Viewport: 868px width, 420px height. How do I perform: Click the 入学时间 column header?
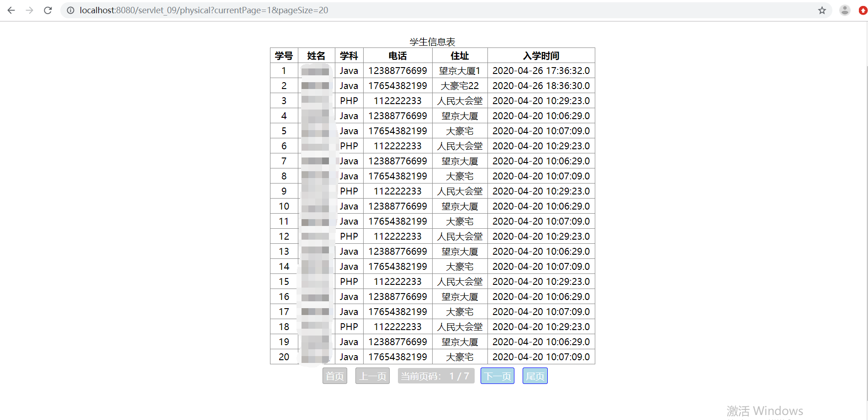[x=541, y=56]
